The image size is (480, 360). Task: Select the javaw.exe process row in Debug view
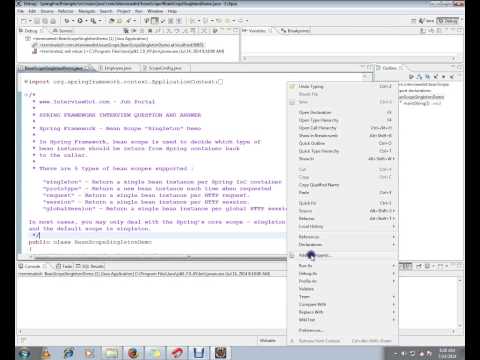point(128,51)
